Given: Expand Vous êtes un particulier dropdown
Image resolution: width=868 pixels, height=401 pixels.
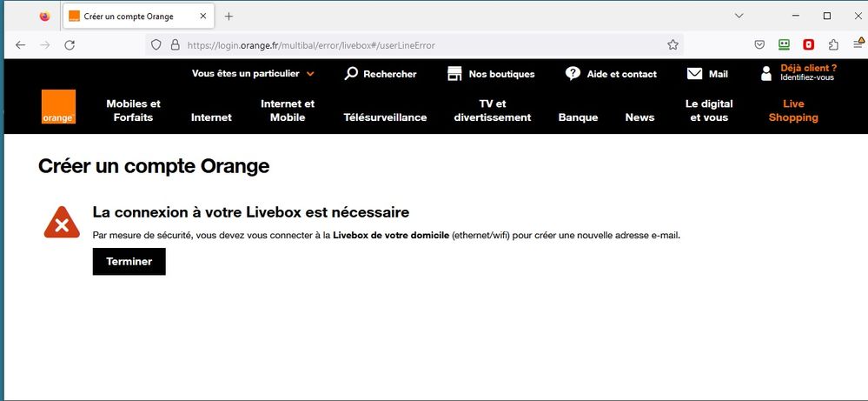Looking at the screenshot, I should [254, 74].
